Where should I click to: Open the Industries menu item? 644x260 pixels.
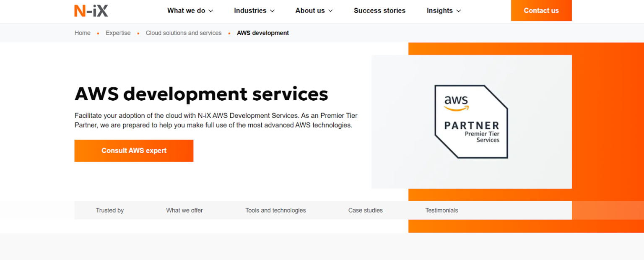[250, 11]
